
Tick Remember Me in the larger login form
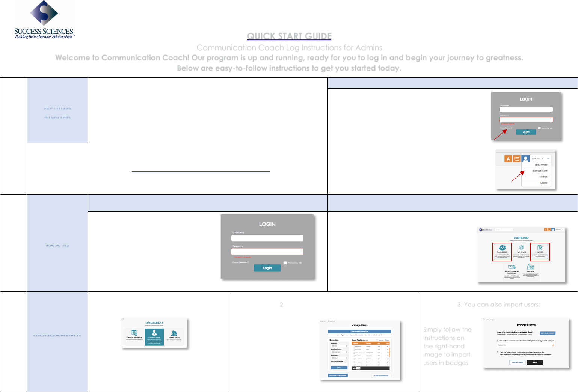coord(285,263)
